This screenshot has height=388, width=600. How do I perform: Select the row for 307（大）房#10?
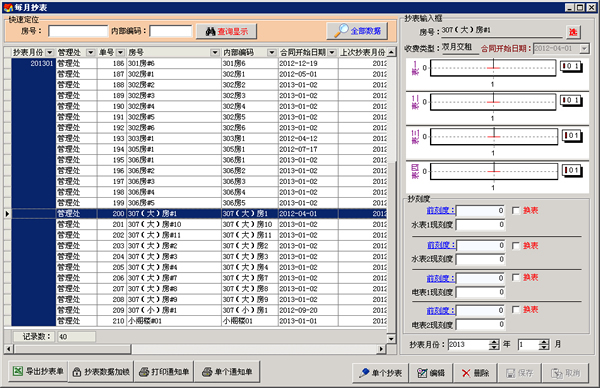pyautogui.click(x=199, y=224)
